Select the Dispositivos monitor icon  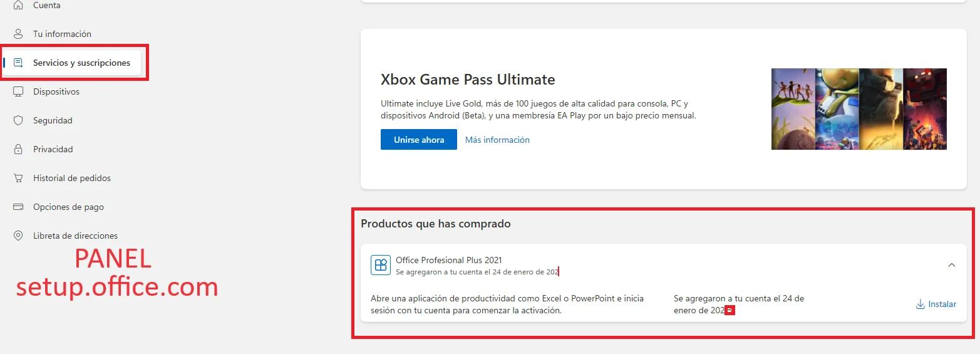coord(19,91)
